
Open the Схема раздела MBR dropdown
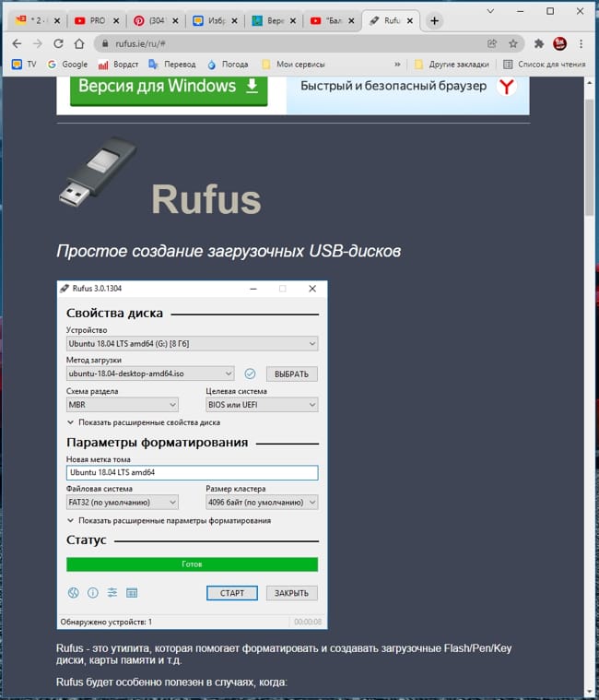pos(123,405)
